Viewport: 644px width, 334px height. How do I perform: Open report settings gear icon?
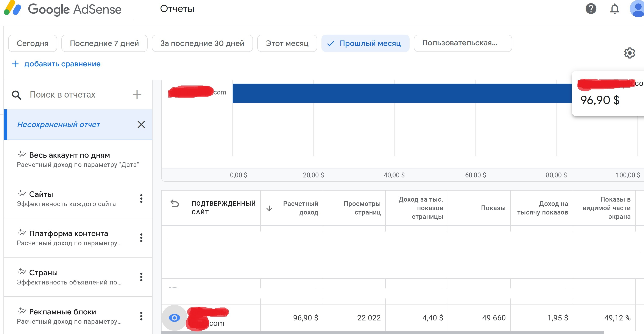click(629, 53)
